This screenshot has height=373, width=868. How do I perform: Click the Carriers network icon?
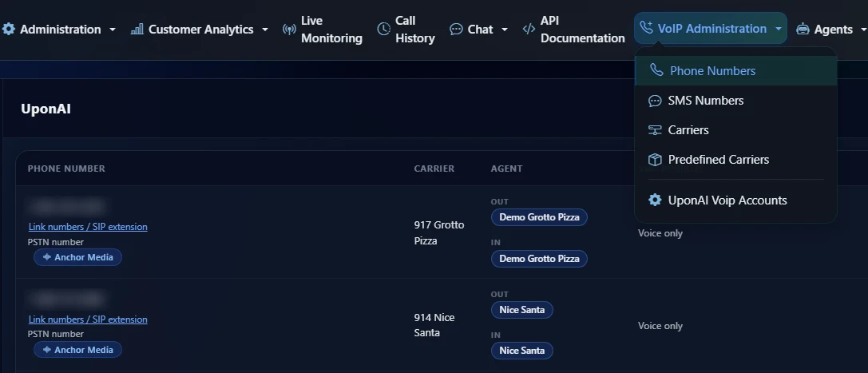(x=655, y=130)
